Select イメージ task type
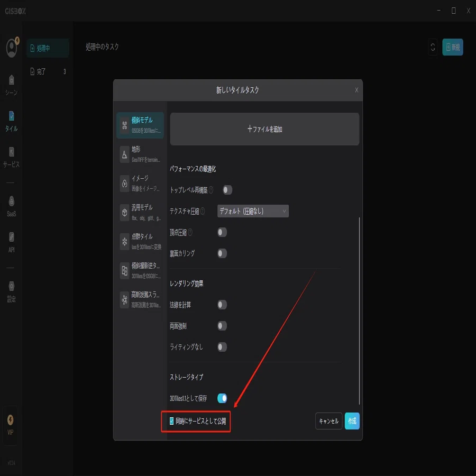 tap(140, 184)
